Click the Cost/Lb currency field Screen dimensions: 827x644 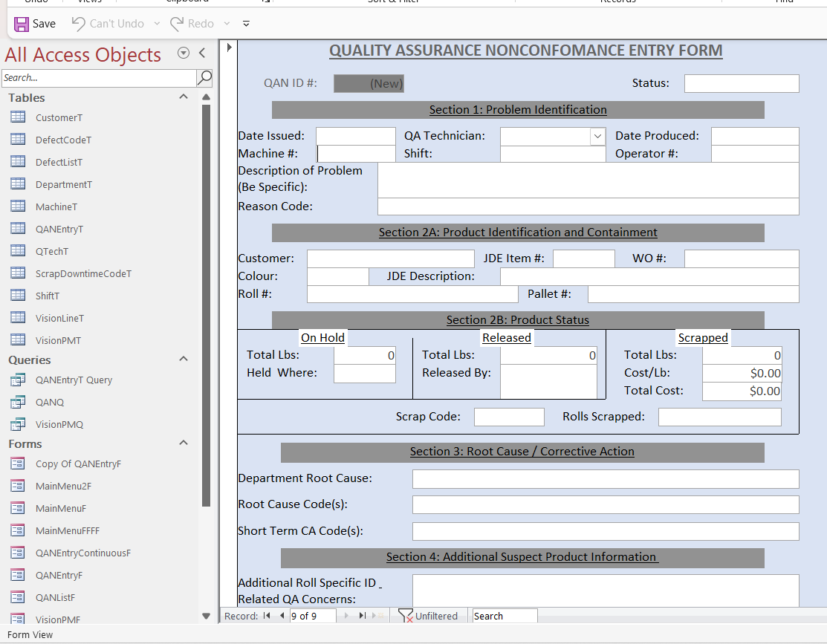[x=742, y=373]
